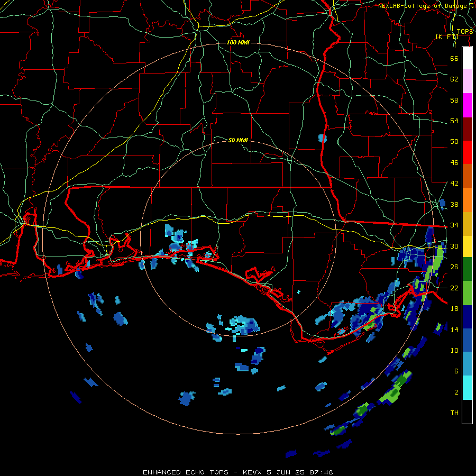Click the dark green legend swatch

[467, 269]
